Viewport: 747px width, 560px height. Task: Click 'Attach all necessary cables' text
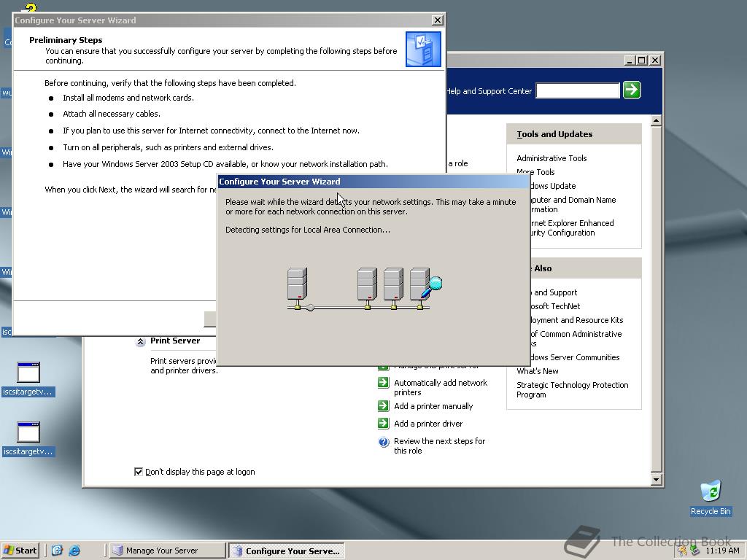(112, 114)
